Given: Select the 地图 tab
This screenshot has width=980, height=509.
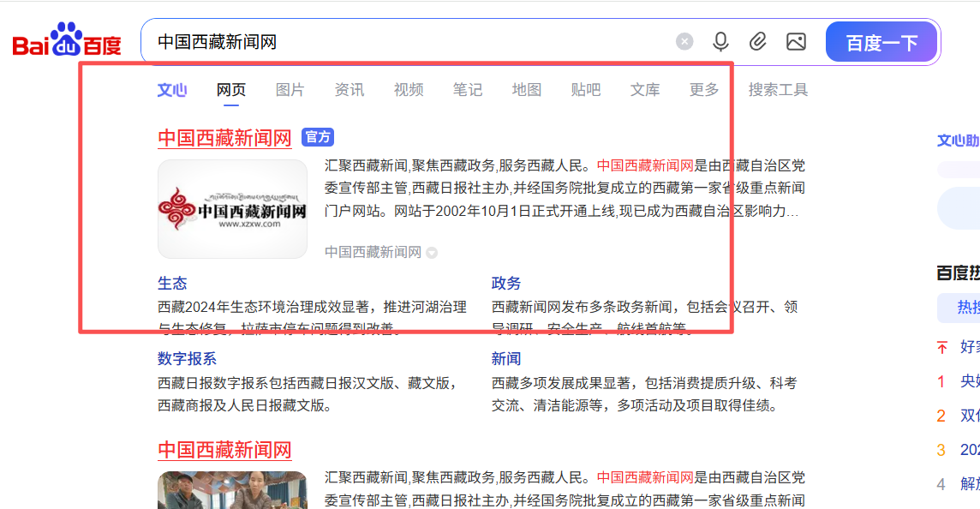Looking at the screenshot, I should click(x=526, y=89).
